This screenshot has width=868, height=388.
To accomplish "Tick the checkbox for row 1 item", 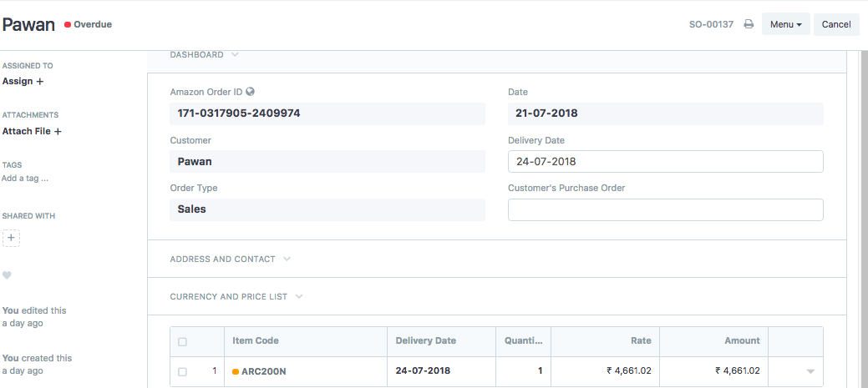I will tap(182, 371).
